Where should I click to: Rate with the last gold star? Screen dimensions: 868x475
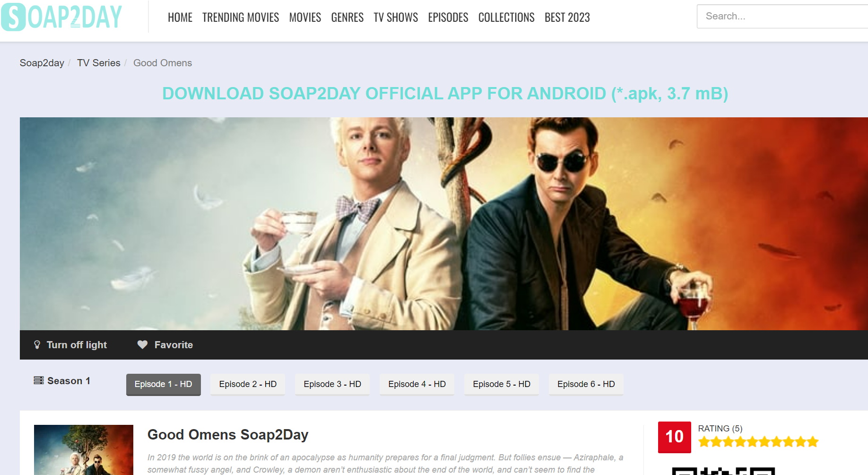click(812, 442)
